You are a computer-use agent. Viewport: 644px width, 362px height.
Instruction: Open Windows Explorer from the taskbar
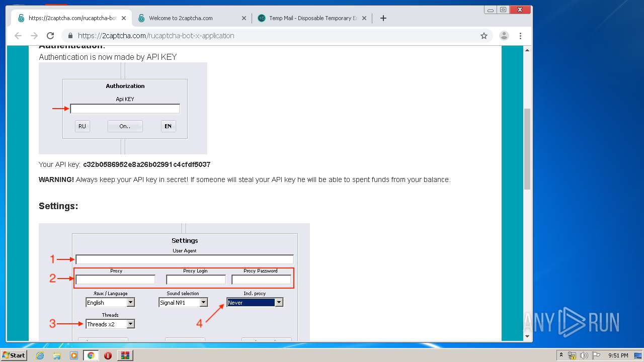pos(57,355)
